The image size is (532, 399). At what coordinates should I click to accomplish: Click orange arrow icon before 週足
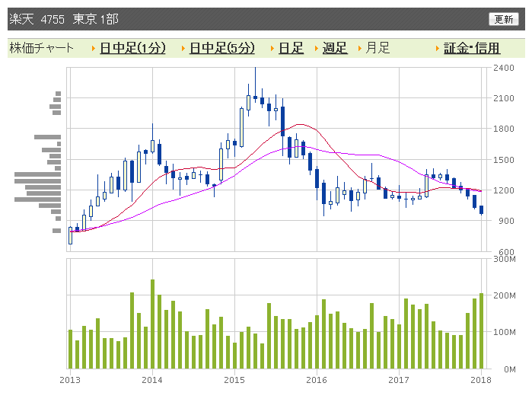(316, 49)
